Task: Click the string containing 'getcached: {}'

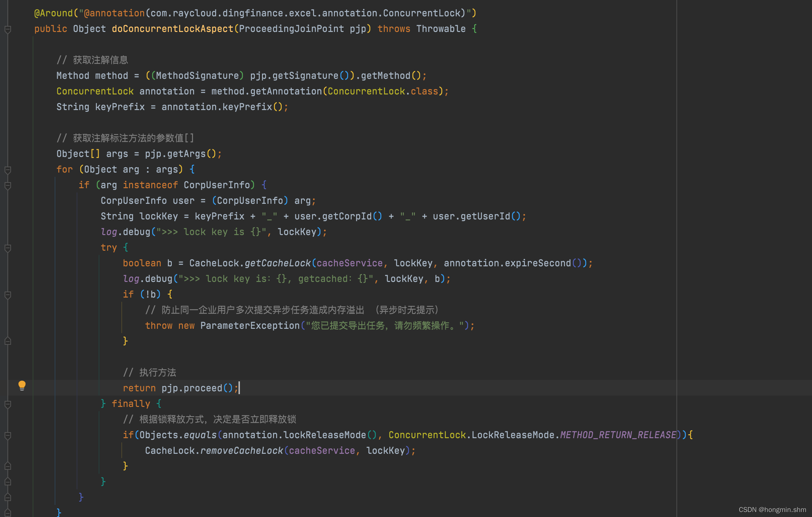Action: (275, 279)
